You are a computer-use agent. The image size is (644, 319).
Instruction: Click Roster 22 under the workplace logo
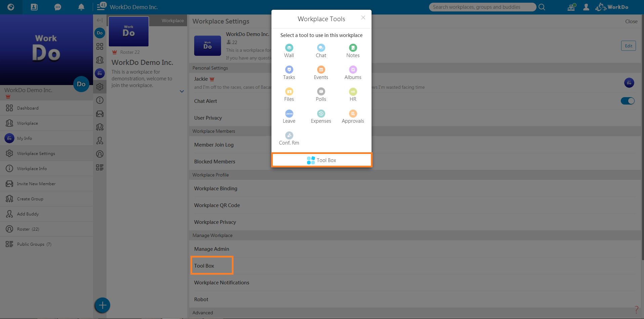tap(130, 52)
